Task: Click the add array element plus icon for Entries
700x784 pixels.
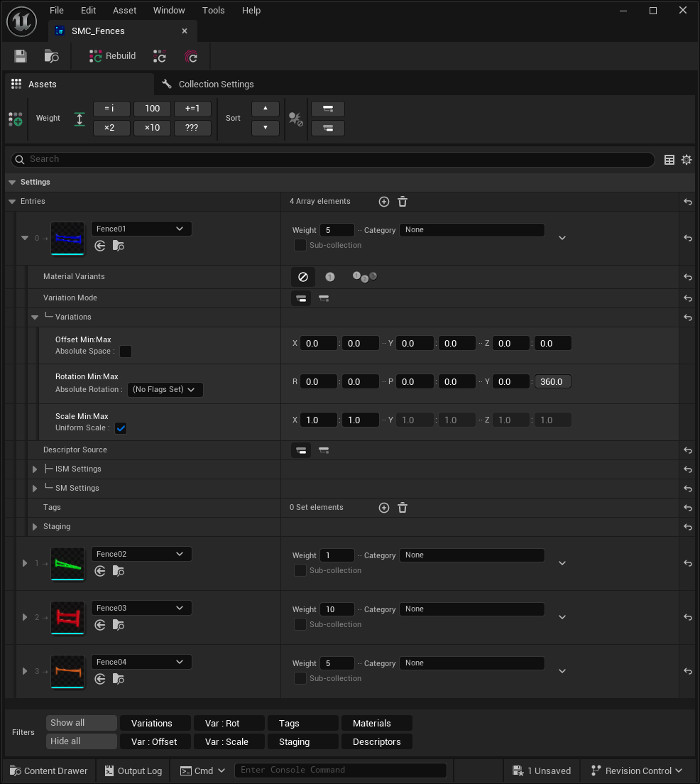Action: click(384, 202)
